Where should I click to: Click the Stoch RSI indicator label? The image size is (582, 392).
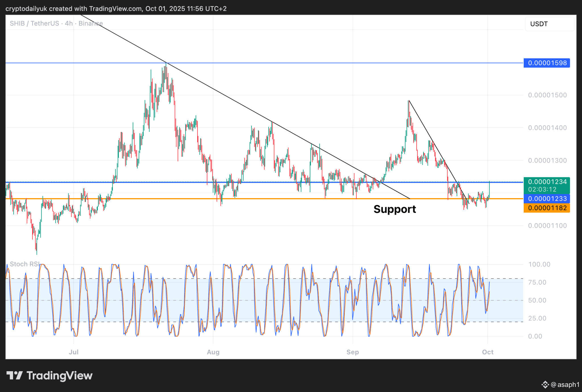pos(24,264)
